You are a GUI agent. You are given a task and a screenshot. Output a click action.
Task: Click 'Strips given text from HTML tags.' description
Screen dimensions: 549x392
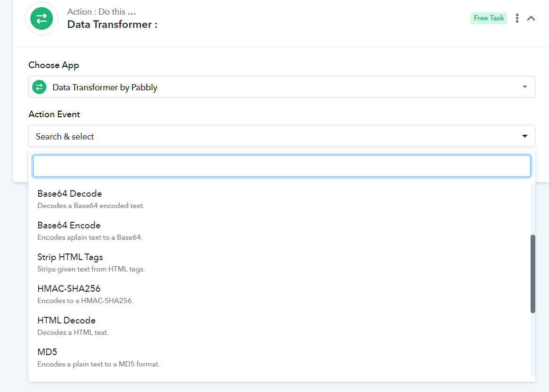[91, 269]
